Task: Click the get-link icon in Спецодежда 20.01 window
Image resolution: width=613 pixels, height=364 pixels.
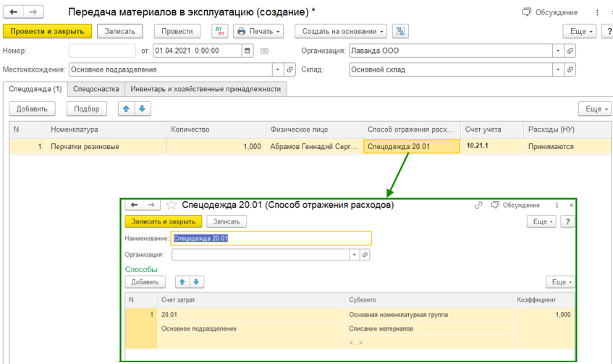Action: [478, 206]
